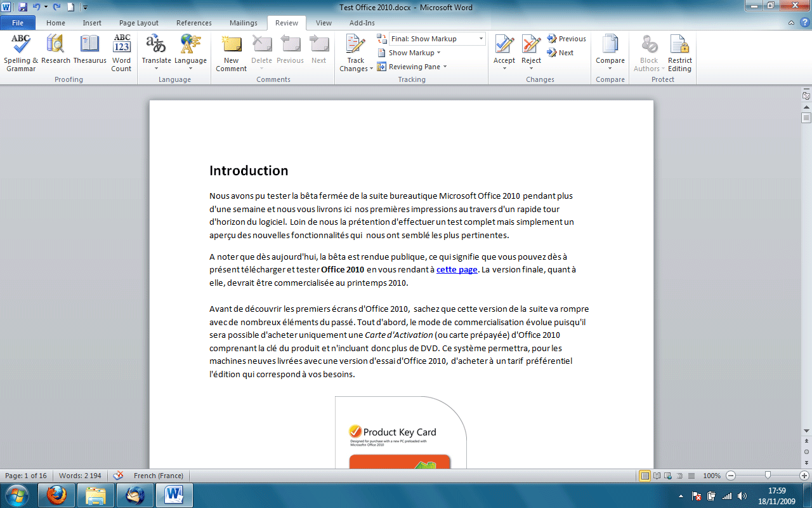The width and height of the screenshot is (812, 508).
Task: Click the proofing errors icon in status bar
Action: 118,476
